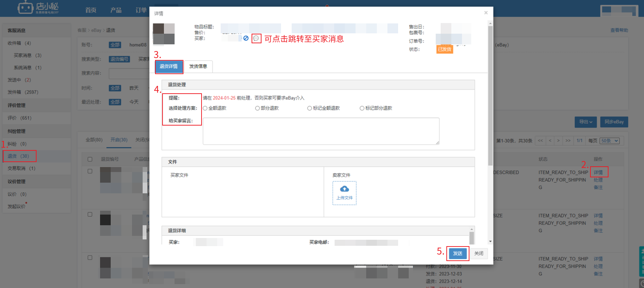Open the 首页 top menu

click(x=91, y=10)
